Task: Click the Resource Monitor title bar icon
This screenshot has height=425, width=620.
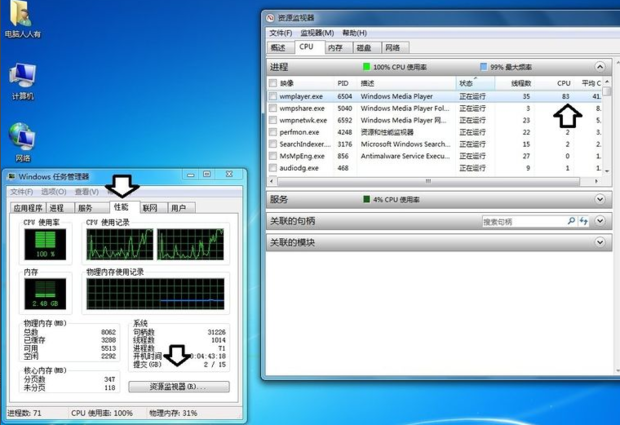Action: (270, 18)
